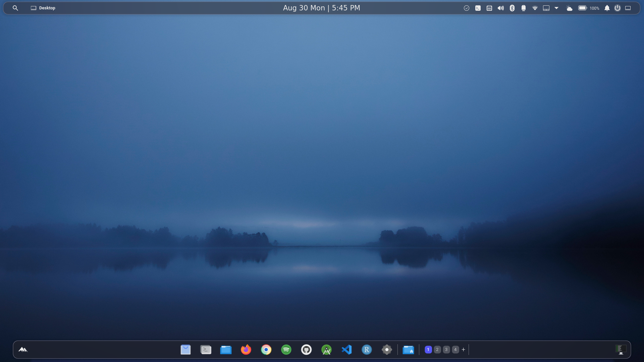Switch to workspace 2
Image resolution: width=644 pixels, height=362 pixels.
pyautogui.click(x=437, y=350)
